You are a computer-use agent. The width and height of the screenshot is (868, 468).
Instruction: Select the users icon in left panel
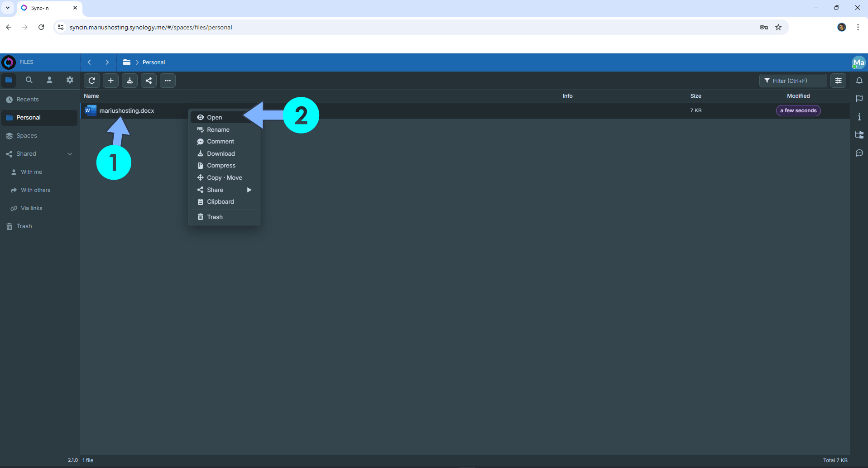[x=49, y=80]
